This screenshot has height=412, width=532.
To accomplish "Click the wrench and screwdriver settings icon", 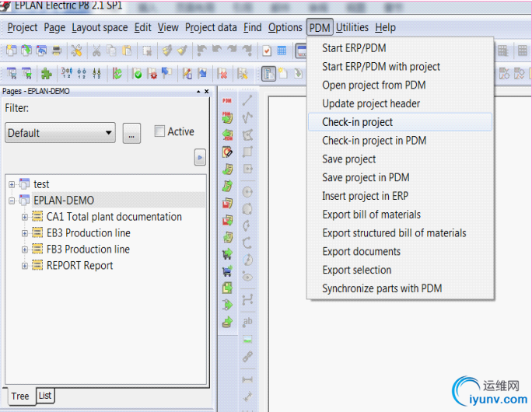I will tap(77, 51).
